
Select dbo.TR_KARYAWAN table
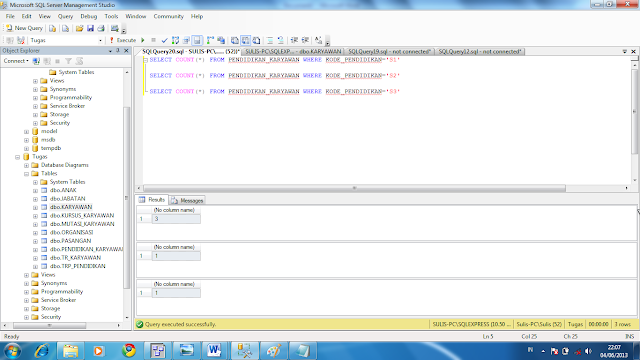[75, 258]
